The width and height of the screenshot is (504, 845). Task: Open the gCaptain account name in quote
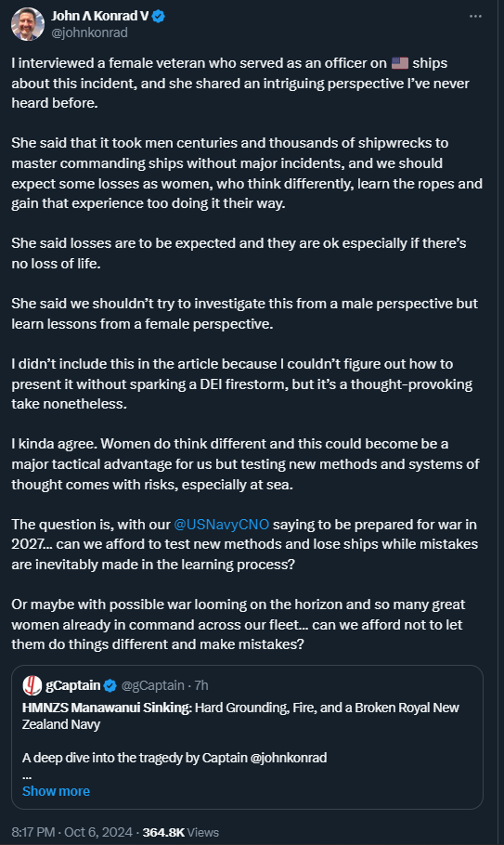(x=73, y=685)
